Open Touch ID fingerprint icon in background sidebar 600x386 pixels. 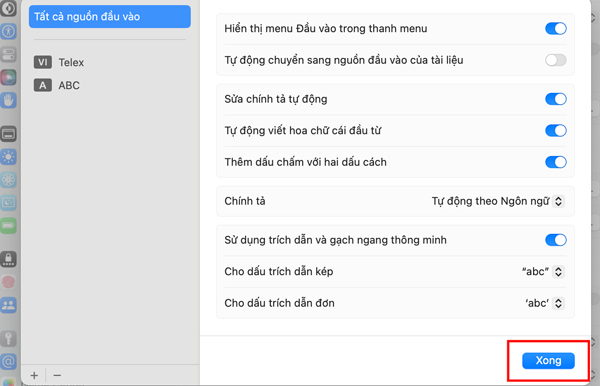click(8, 282)
